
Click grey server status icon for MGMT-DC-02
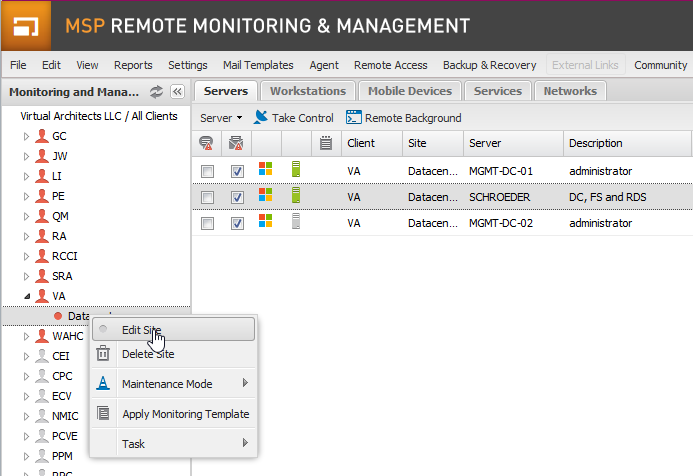pos(296,221)
